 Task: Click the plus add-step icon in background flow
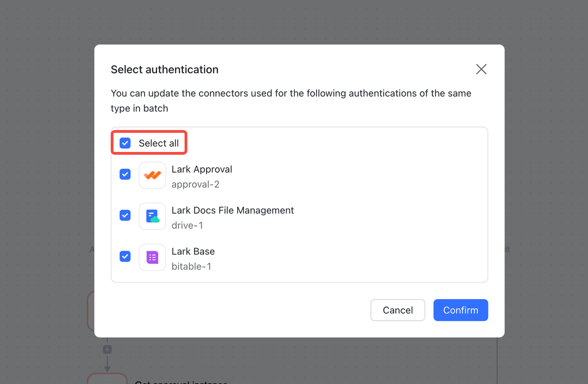107,350
